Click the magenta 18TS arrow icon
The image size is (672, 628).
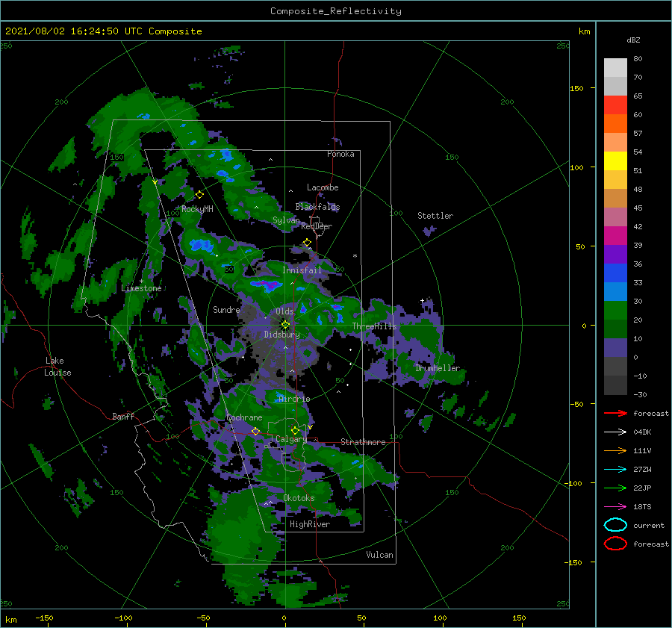pyautogui.click(x=615, y=507)
